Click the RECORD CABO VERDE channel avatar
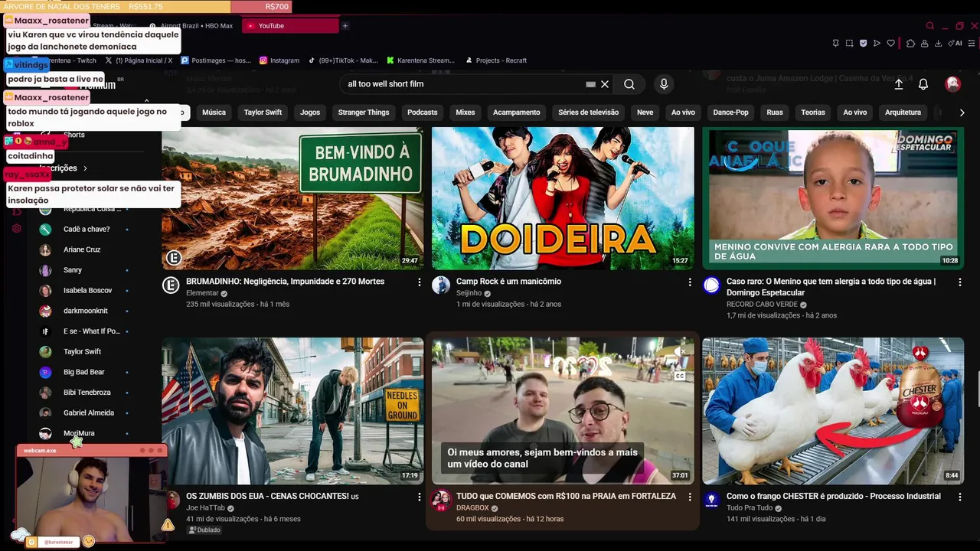This screenshot has height=551, width=980. [711, 285]
